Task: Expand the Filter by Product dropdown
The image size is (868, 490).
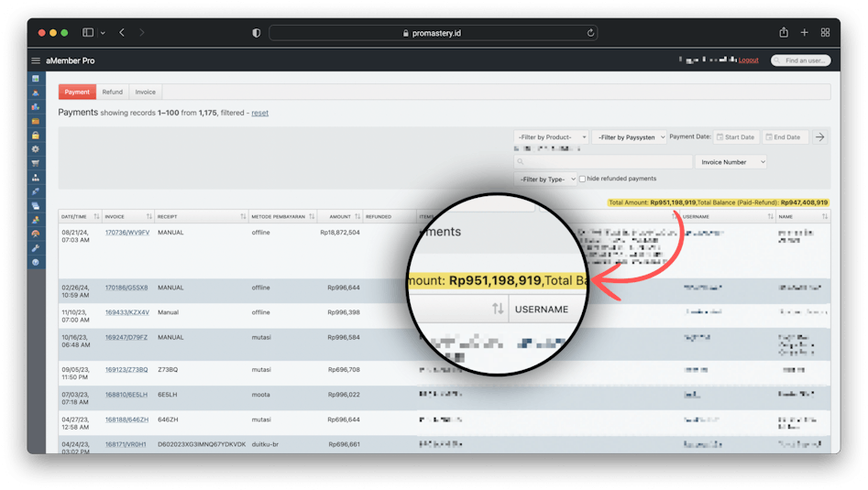Action: click(551, 137)
